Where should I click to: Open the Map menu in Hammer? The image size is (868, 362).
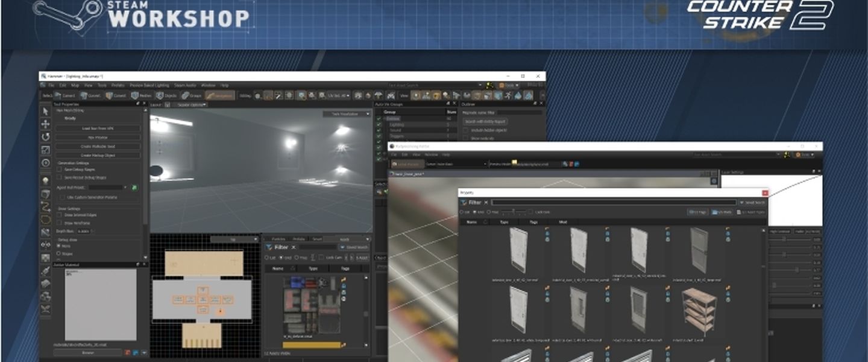[75, 85]
